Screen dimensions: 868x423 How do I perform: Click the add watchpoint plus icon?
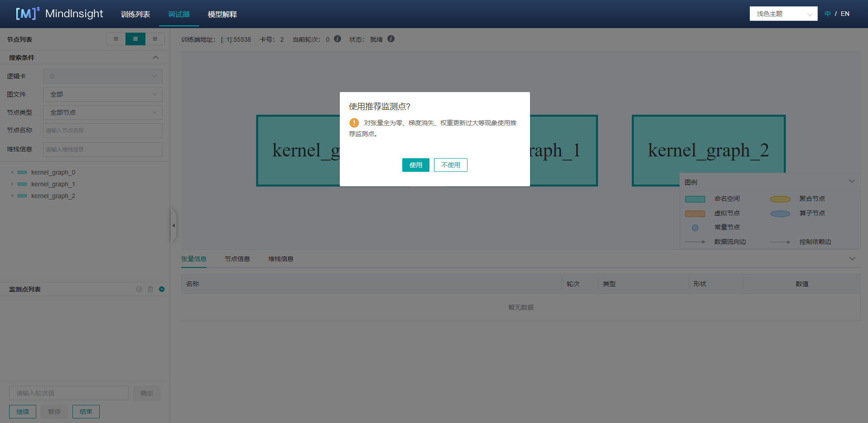(x=162, y=289)
